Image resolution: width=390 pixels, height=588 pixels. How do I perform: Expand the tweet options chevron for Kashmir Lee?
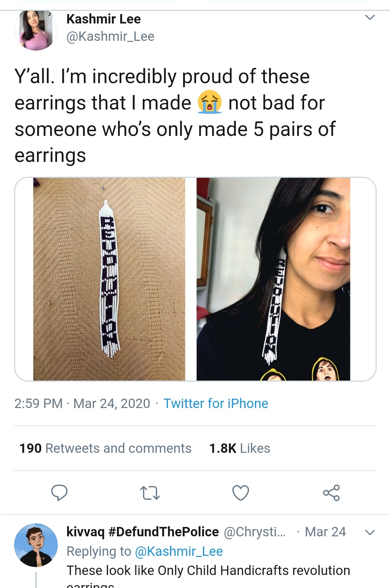[x=370, y=17]
